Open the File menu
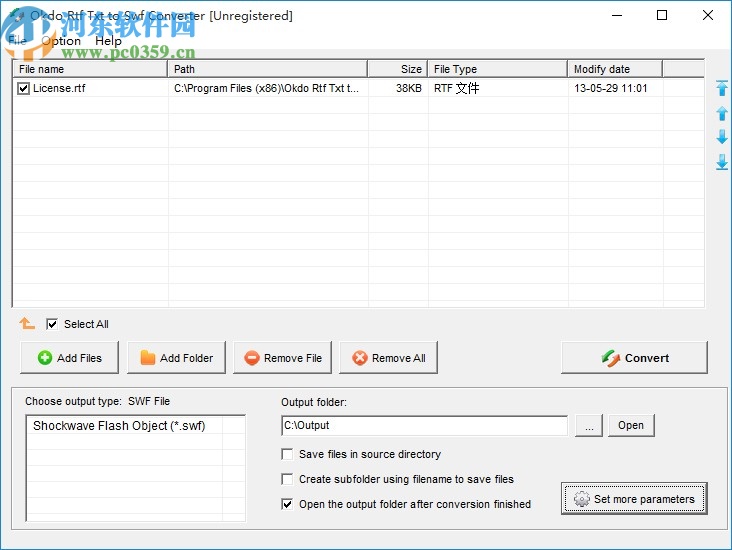Screen dimensions: 732x550 [x=17, y=41]
